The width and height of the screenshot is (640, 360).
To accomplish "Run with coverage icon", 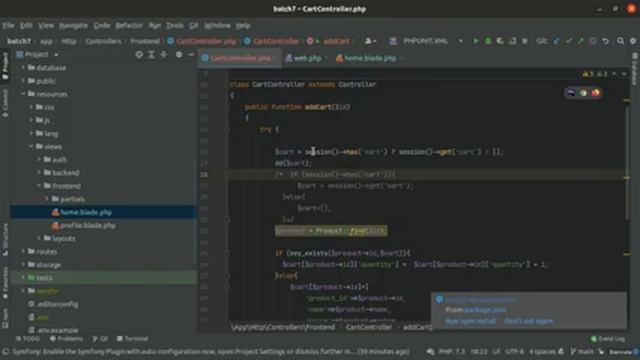I will pos(500,41).
